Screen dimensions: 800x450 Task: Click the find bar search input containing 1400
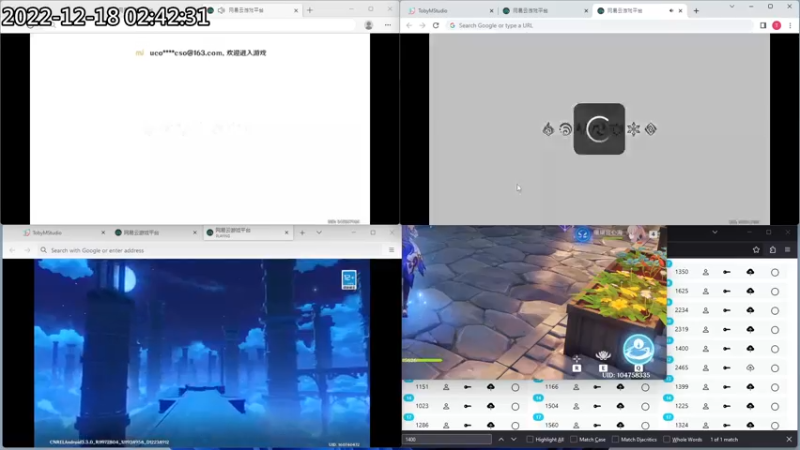(x=447, y=439)
